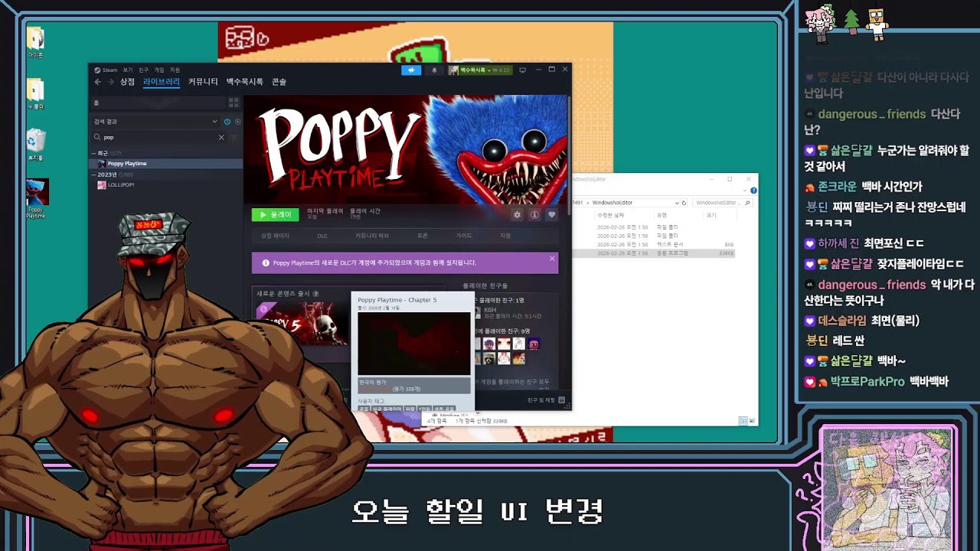
Task: Click the green 플레이 button
Action: 276,215
